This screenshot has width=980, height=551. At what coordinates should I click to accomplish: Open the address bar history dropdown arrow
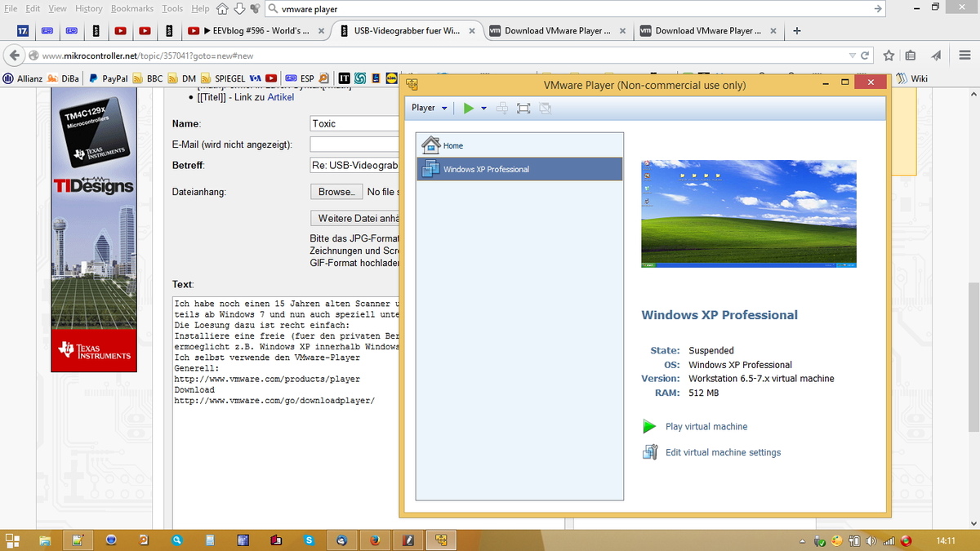click(x=853, y=56)
